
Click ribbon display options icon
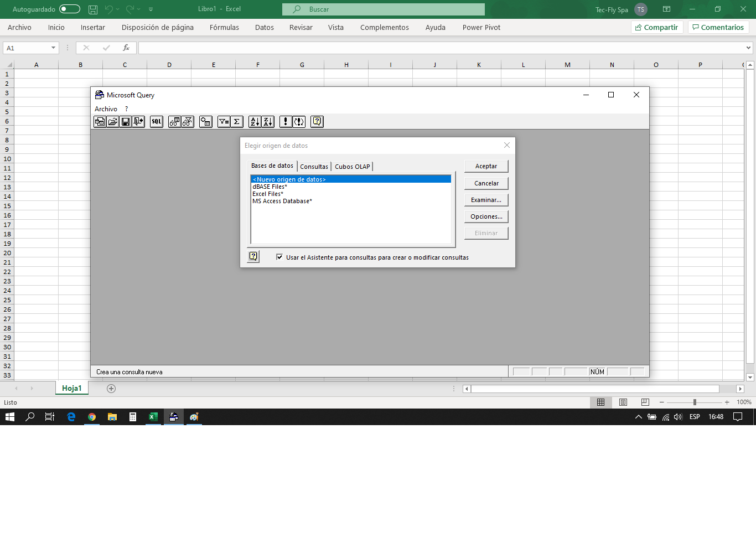click(666, 9)
